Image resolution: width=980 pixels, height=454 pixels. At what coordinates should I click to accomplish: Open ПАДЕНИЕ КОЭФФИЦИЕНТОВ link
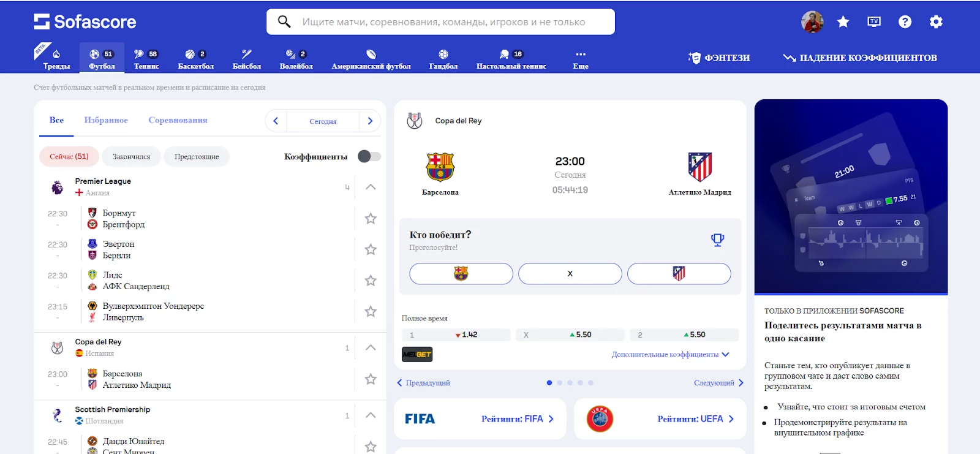click(x=860, y=58)
